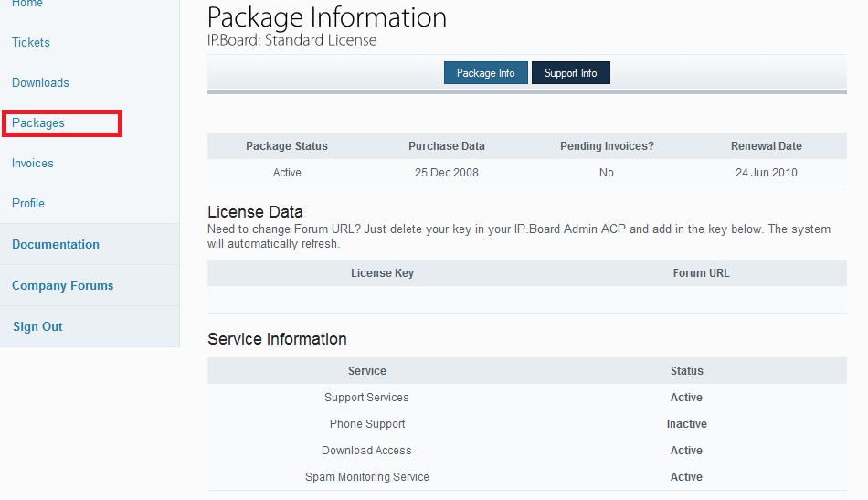868x500 pixels.
Task: Click the License Key column header
Action: [382, 273]
